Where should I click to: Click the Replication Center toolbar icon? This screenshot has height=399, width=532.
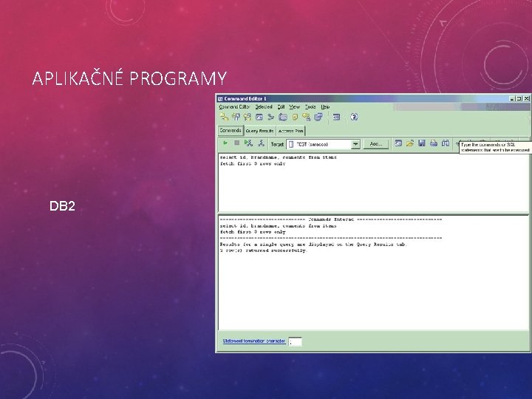pos(236,117)
